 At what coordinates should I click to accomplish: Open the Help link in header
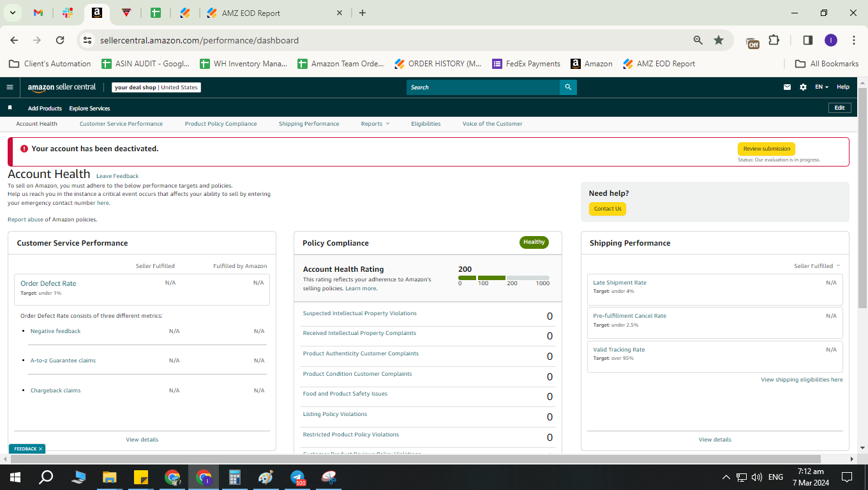[x=843, y=87]
